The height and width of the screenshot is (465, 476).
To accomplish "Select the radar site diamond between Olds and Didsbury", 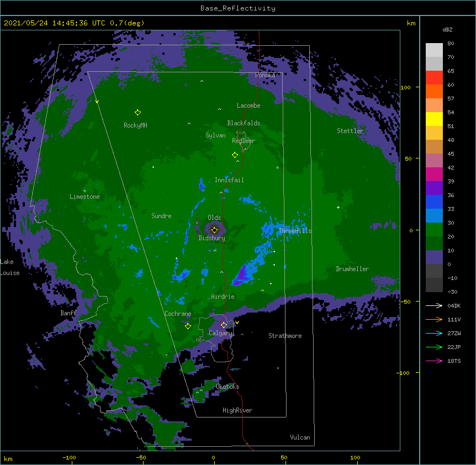I will [214, 230].
